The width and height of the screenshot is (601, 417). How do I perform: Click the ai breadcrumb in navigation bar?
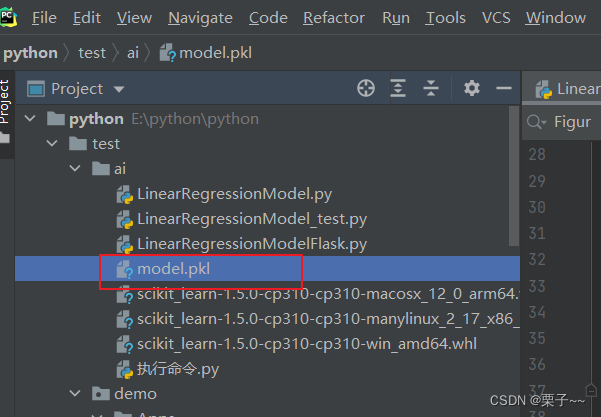click(x=133, y=53)
